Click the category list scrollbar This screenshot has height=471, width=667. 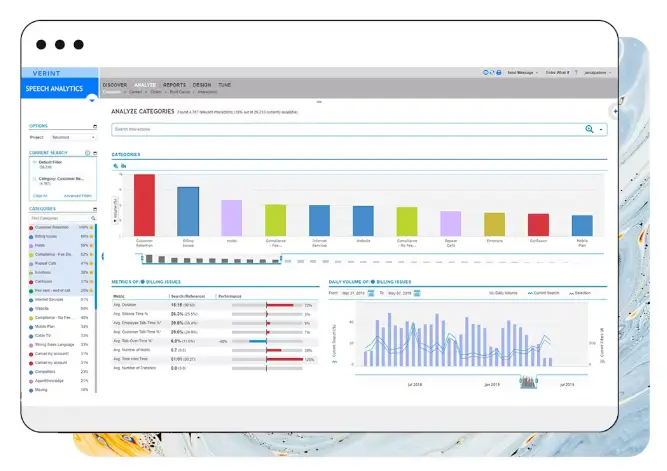(x=96, y=266)
